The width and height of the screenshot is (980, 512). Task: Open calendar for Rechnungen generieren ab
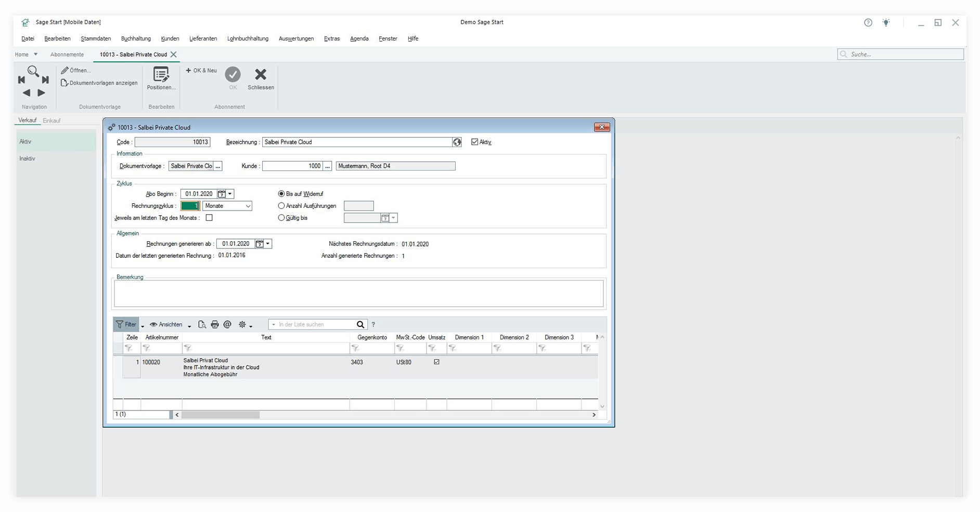(x=259, y=244)
